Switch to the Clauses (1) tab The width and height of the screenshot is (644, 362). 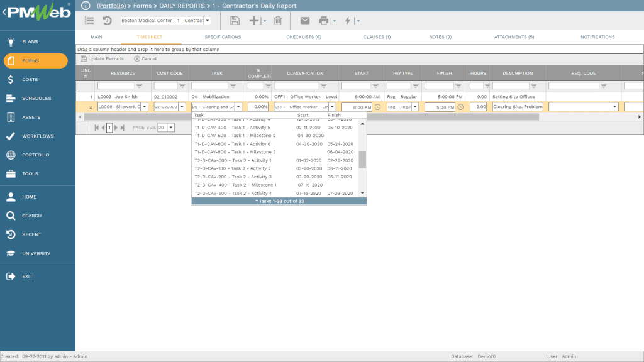[377, 37]
